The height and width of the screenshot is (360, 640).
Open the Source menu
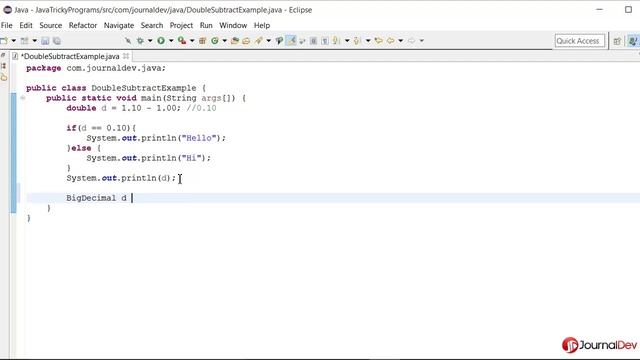51,25
